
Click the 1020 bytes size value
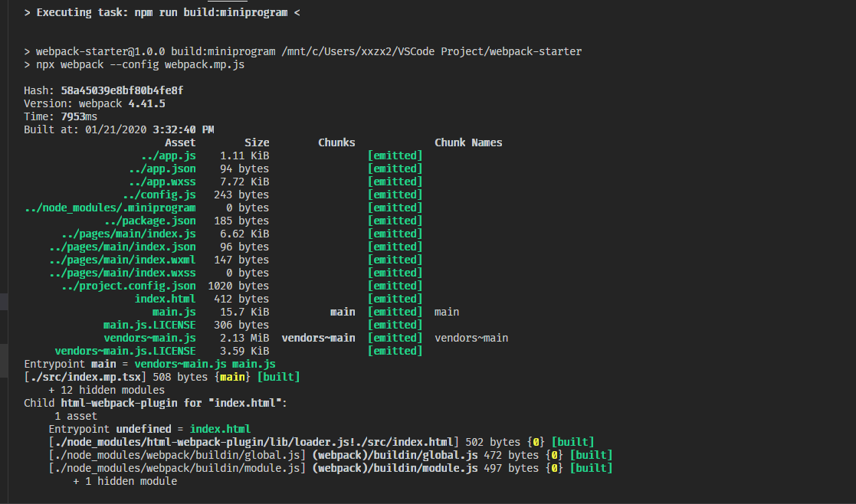238,286
